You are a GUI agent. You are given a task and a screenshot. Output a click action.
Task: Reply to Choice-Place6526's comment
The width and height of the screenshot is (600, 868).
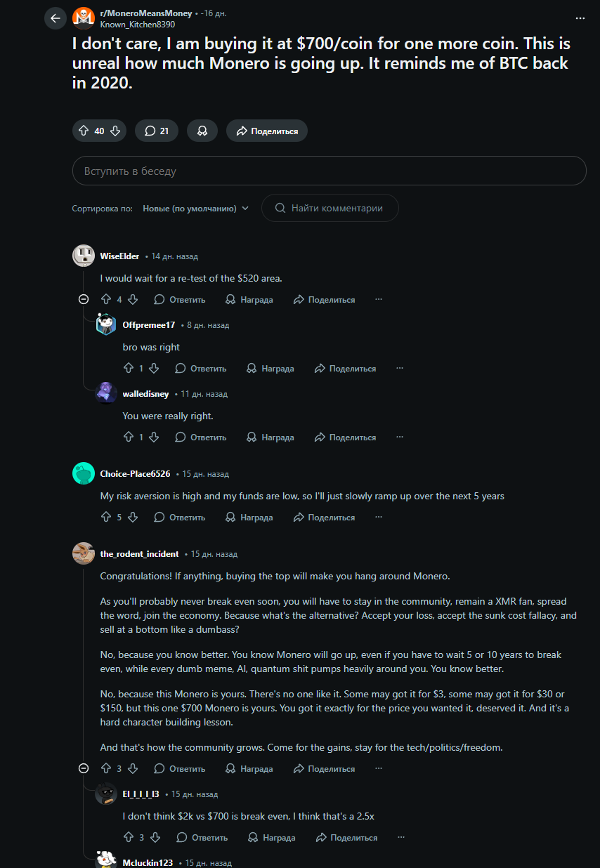click(x=180, y=518)
